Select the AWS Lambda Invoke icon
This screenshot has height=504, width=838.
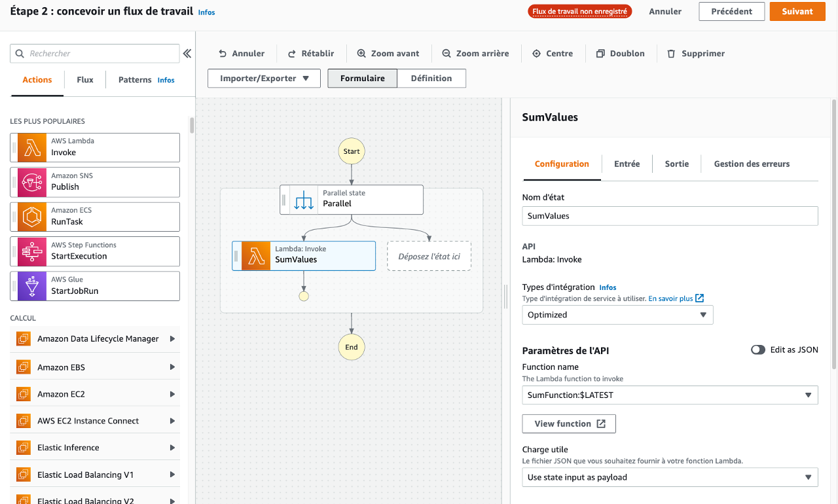click(32, 147)
